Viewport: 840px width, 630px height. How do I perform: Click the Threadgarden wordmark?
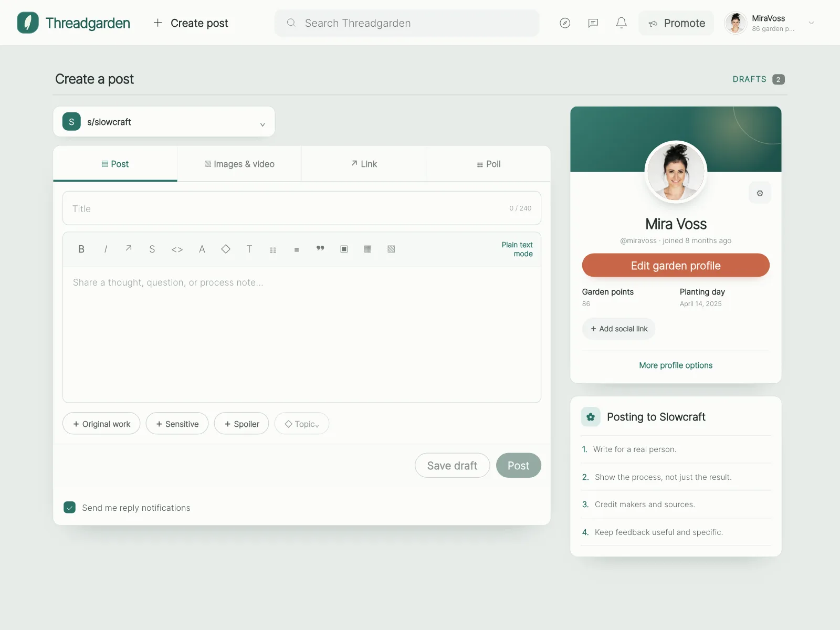point(88,23)
